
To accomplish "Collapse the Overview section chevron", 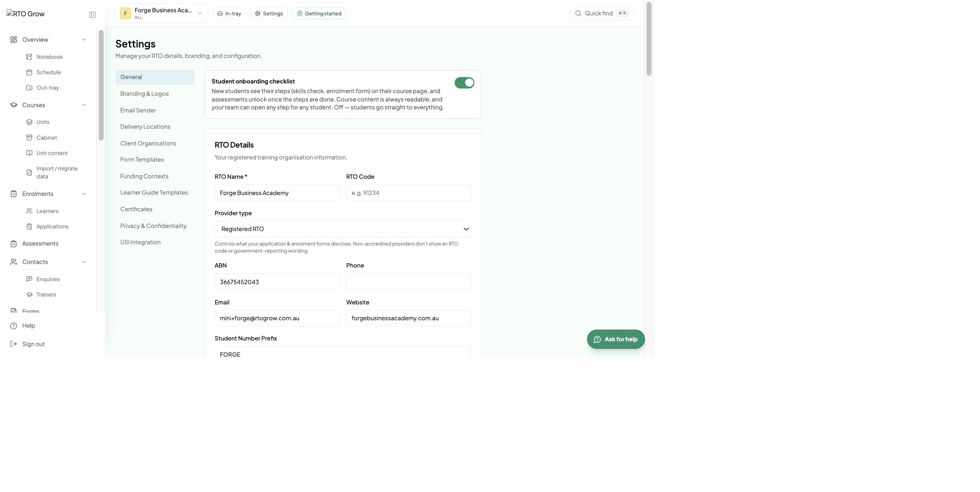I will [x=84, y=40].
